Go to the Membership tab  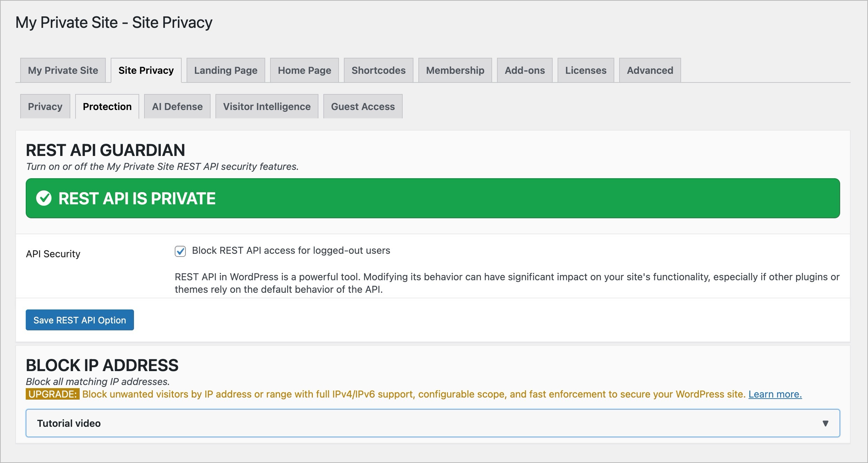pyautogui.click(x=455, y=70)
